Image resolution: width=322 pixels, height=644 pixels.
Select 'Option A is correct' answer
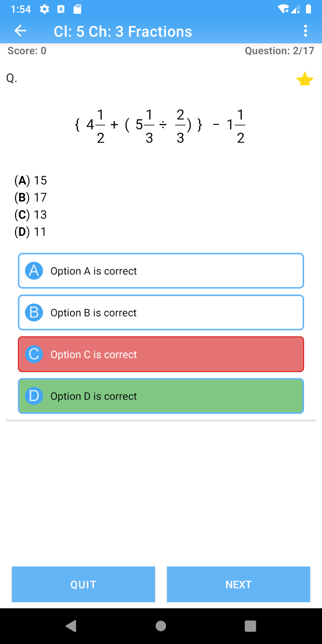pyautogui.click(x=161, y=271)
